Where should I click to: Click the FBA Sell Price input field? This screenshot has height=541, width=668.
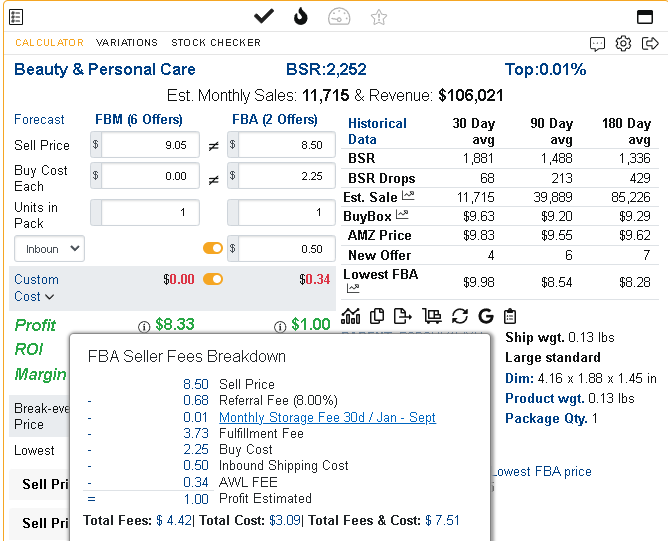pos(286,145)
